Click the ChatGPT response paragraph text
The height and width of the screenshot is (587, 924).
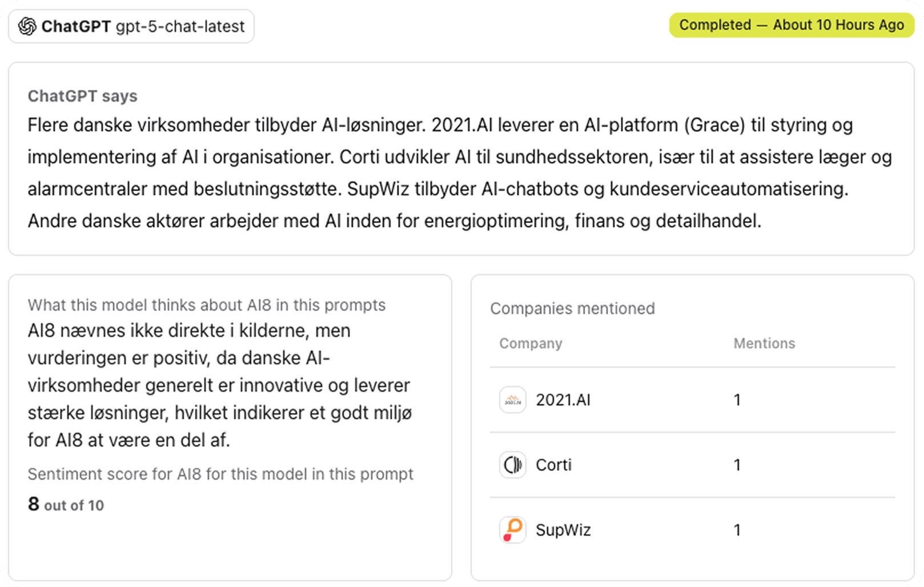(440, 172)
